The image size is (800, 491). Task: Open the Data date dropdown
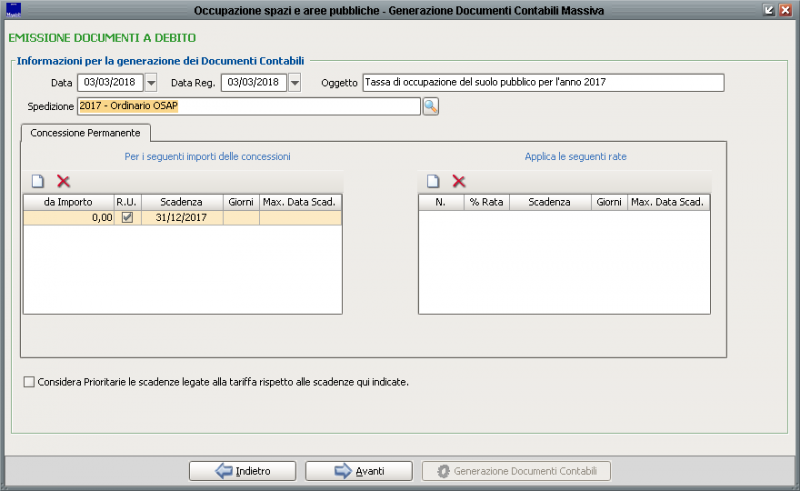click(151, 83)
